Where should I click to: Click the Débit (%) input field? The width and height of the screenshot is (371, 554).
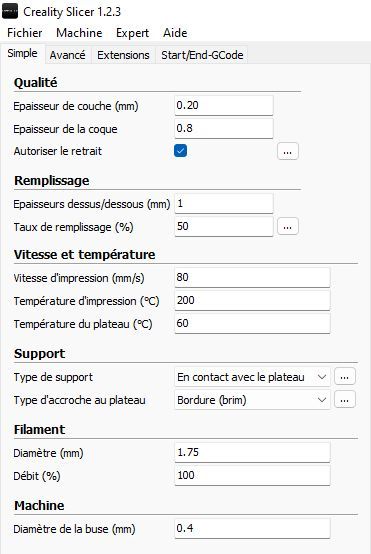[252, 475]
